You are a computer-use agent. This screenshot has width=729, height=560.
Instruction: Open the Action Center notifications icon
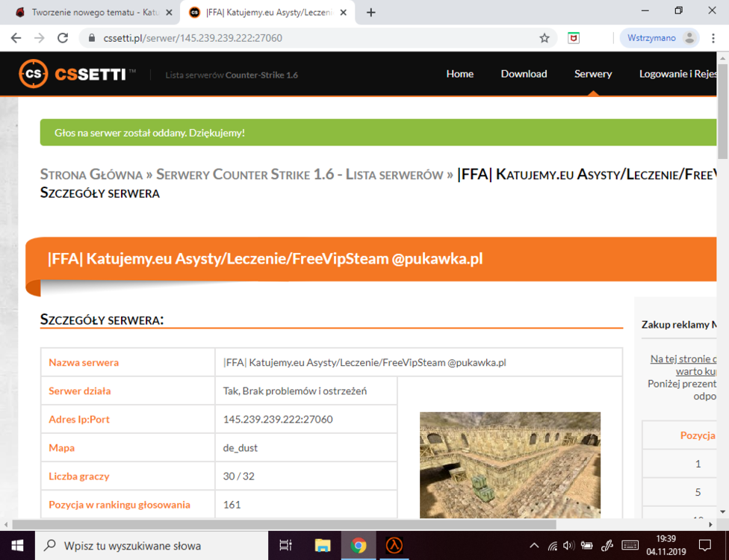pyautogui.click(x=705, y=546)
